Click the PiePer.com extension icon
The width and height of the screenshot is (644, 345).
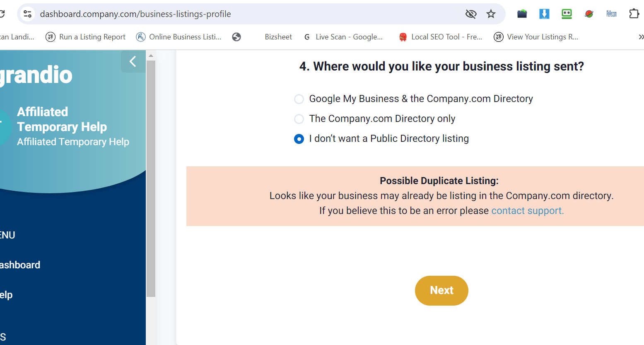(x=611, y=14)
